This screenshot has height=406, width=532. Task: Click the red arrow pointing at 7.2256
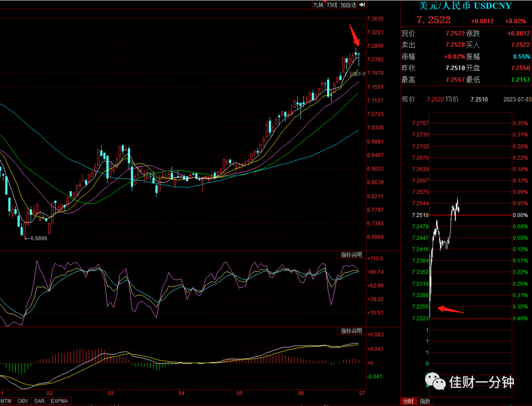pyautogui.click(x=451, y=310)
